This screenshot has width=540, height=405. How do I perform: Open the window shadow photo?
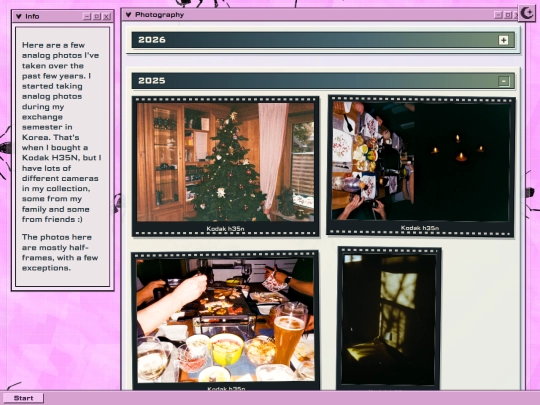click(389, 320)
